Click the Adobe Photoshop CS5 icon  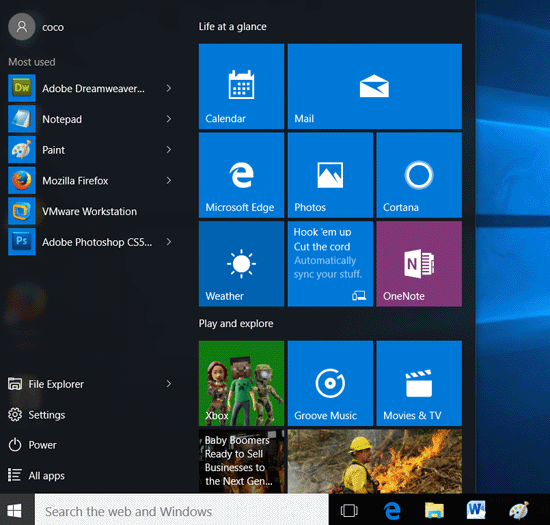[x=22, y=242]
